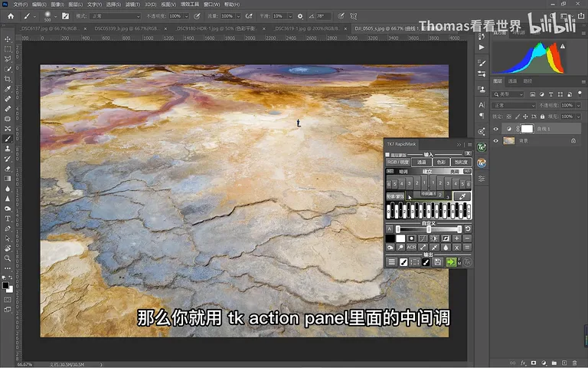Toggle pressure for opacity icon
The image size is (588, 368).
click(197, 16)
